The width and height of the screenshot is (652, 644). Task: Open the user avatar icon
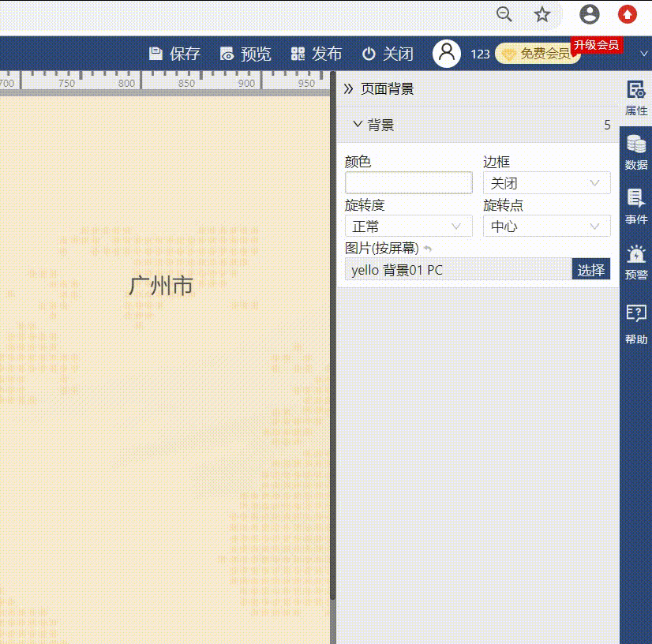pyautogui.click(x=447, y=54)
